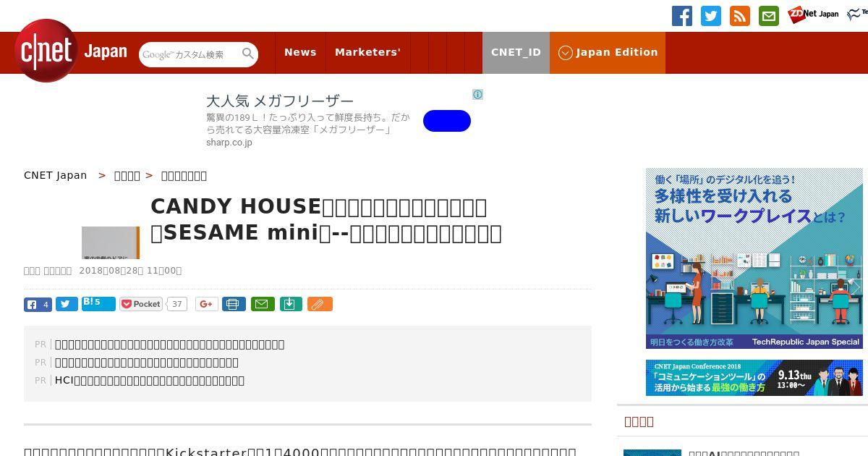Open the sharp.co.jp ad link
The height and width of the screenshot is (456, 868).
click(229, 143)
